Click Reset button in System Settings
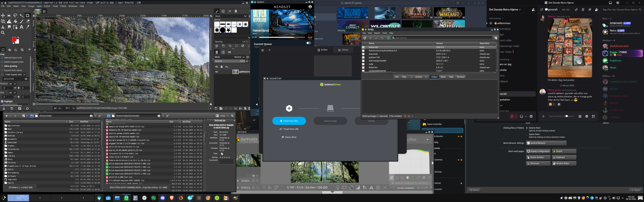The image size is (644, 202). click(474, 190)
